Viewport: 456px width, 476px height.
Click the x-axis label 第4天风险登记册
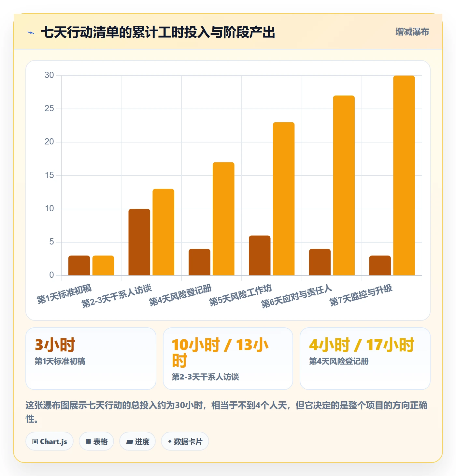[x=180, y=295]
